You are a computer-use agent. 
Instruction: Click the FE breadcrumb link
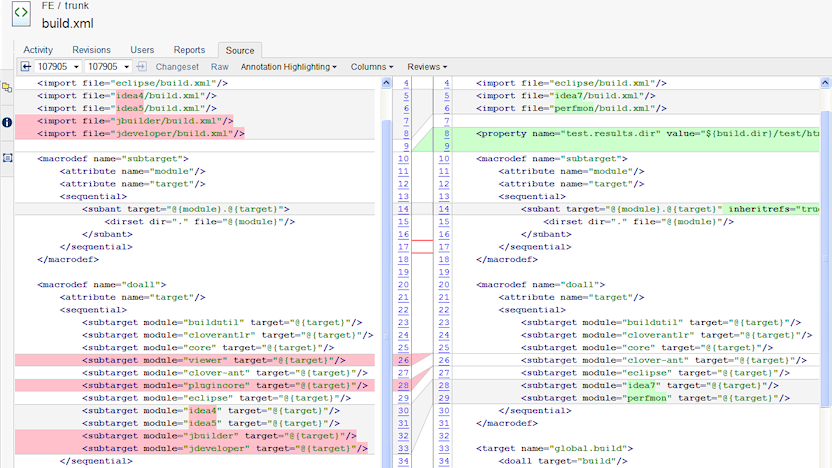coord(48,6)
